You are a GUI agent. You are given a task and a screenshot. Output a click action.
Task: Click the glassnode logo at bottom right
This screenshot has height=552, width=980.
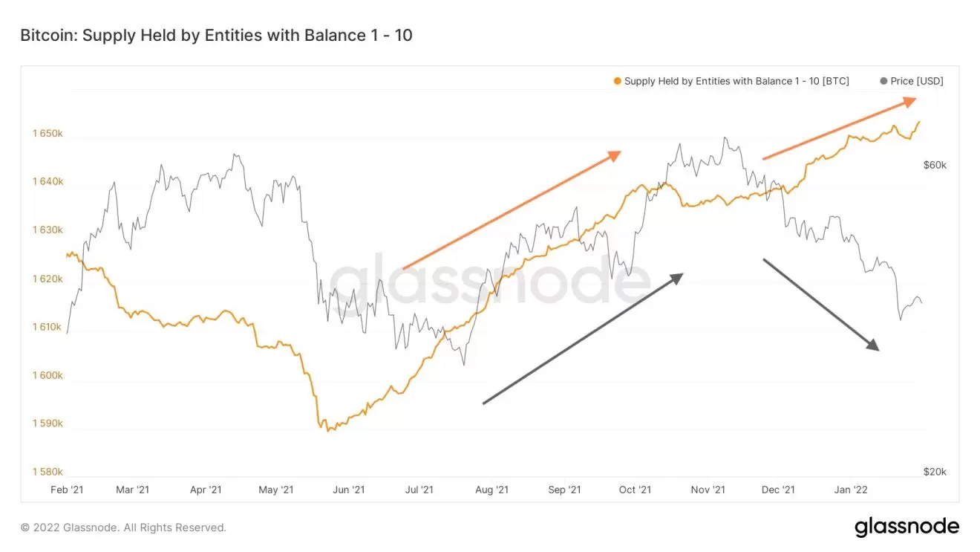906,527
